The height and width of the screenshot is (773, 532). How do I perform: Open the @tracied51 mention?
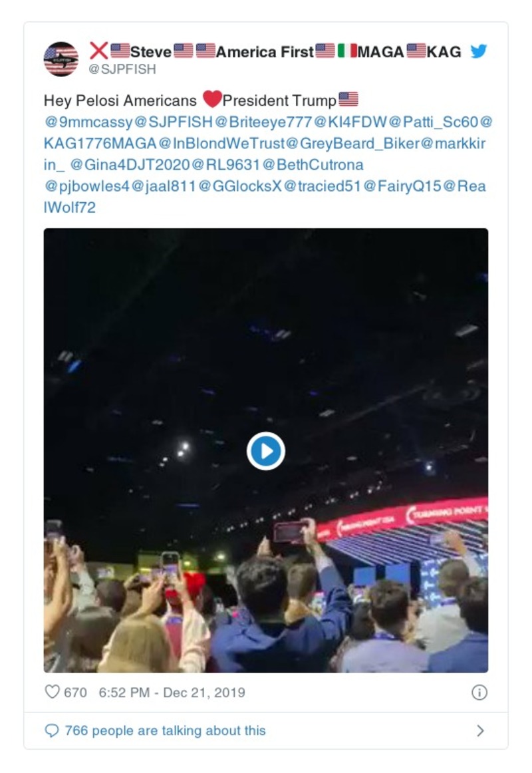323,186
